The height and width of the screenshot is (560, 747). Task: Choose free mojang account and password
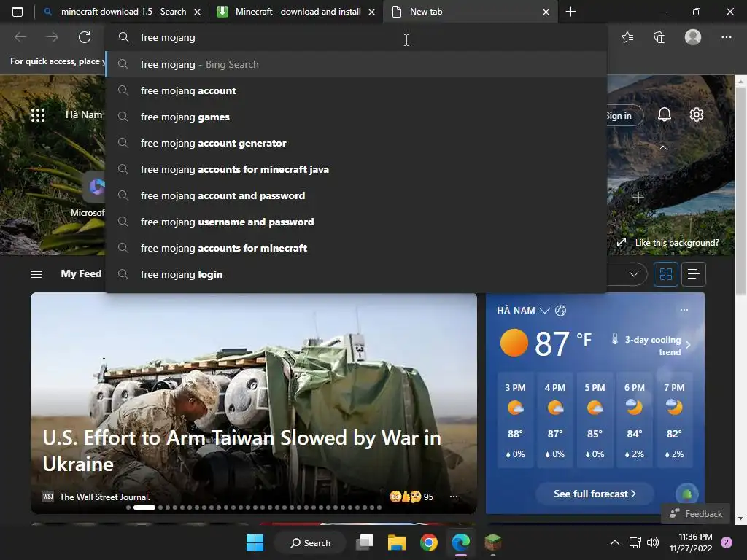coord(356,195)
